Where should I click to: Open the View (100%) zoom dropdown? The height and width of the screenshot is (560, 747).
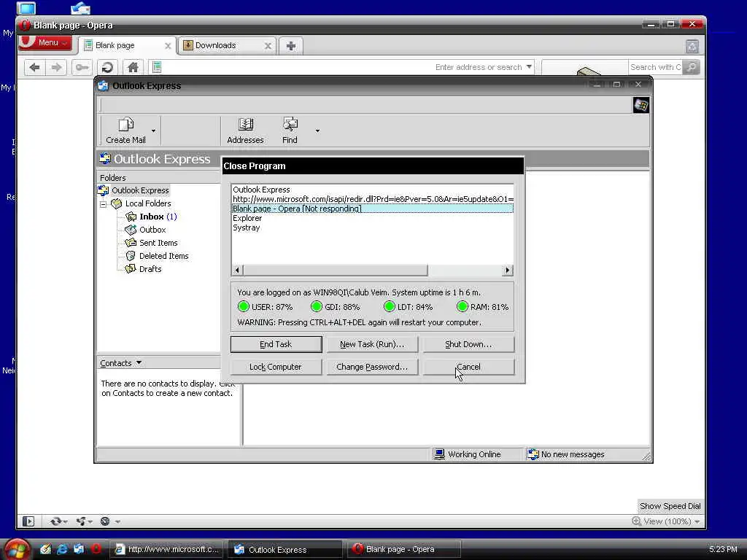[666, 521]
